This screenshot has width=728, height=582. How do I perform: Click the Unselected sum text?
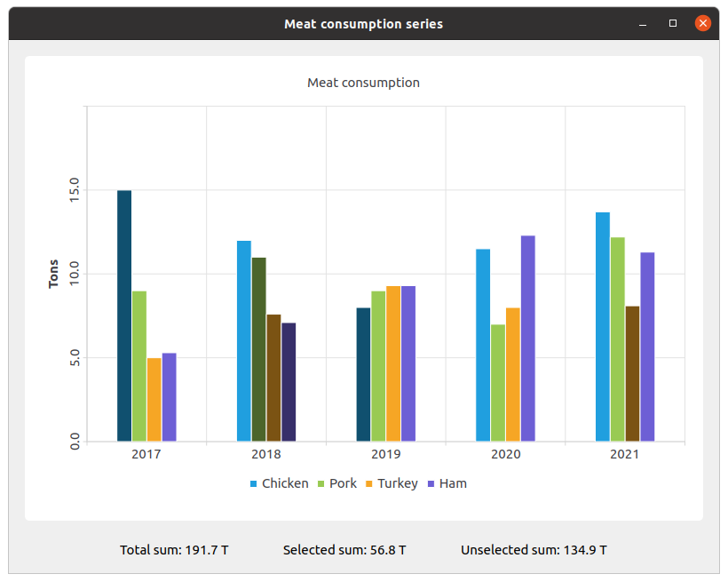[533, 550]
